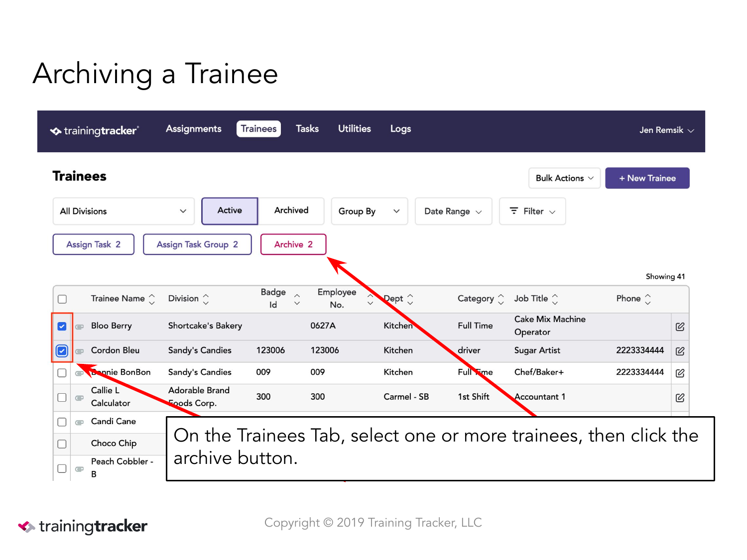Sort by Dept column arrows
Image resolution: width=747 pixels, height=560 pixels.
[x=410, y=299]
